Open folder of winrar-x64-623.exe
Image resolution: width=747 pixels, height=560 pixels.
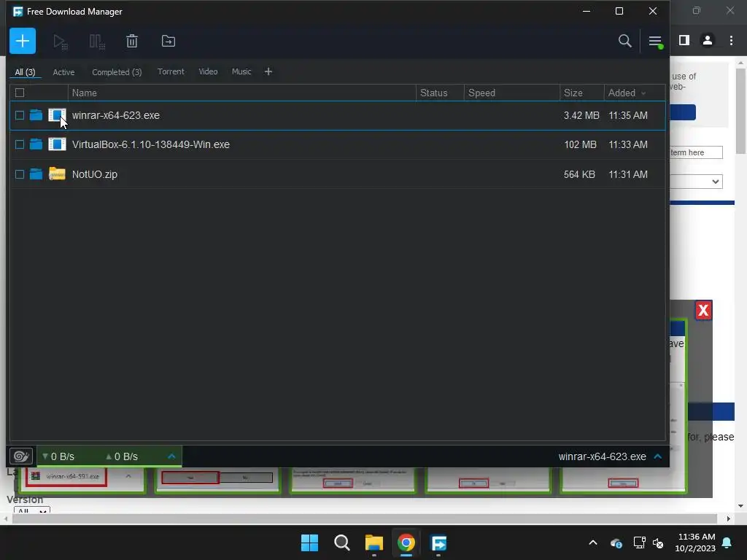[x=36, y=114]
